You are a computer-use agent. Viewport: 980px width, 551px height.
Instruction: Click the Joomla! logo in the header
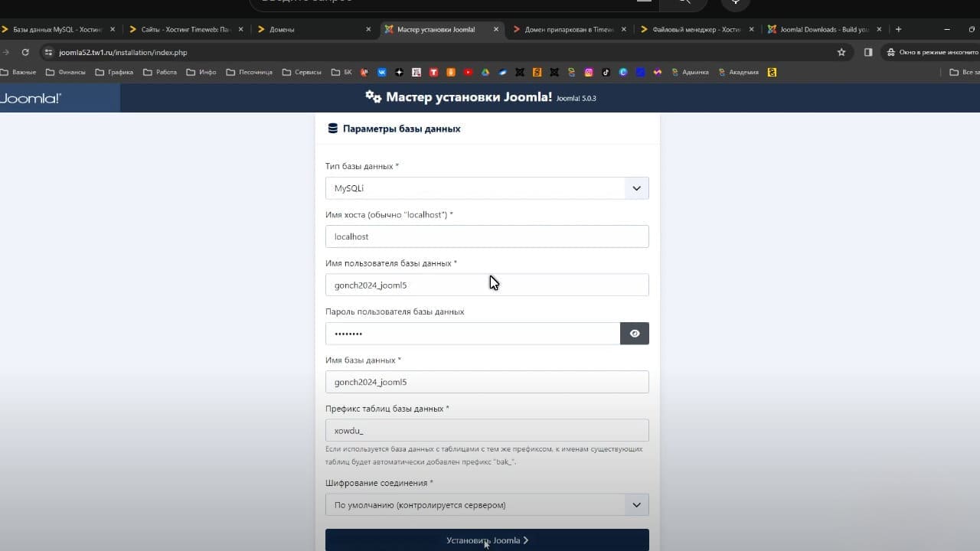[x=31, y=98]
